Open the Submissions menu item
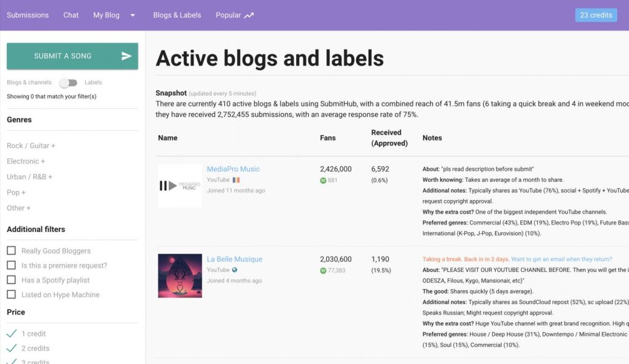Image resolution: width=629 pixels, height=364 pixels. coord(28,15)
